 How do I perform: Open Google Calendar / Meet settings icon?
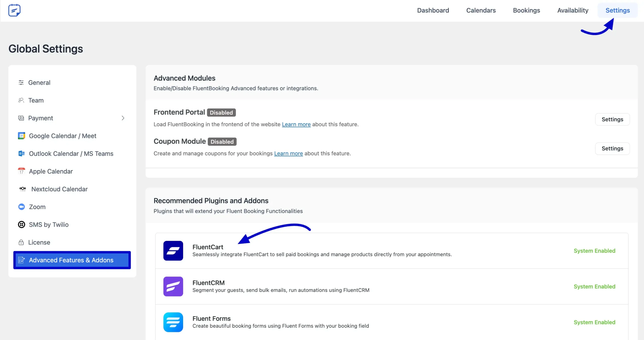click(22, 136)
